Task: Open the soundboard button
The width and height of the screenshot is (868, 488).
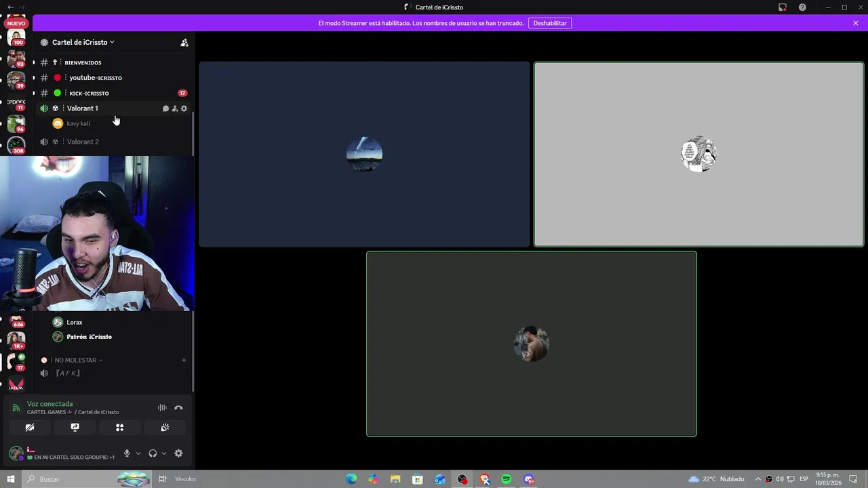Action: 165,428
